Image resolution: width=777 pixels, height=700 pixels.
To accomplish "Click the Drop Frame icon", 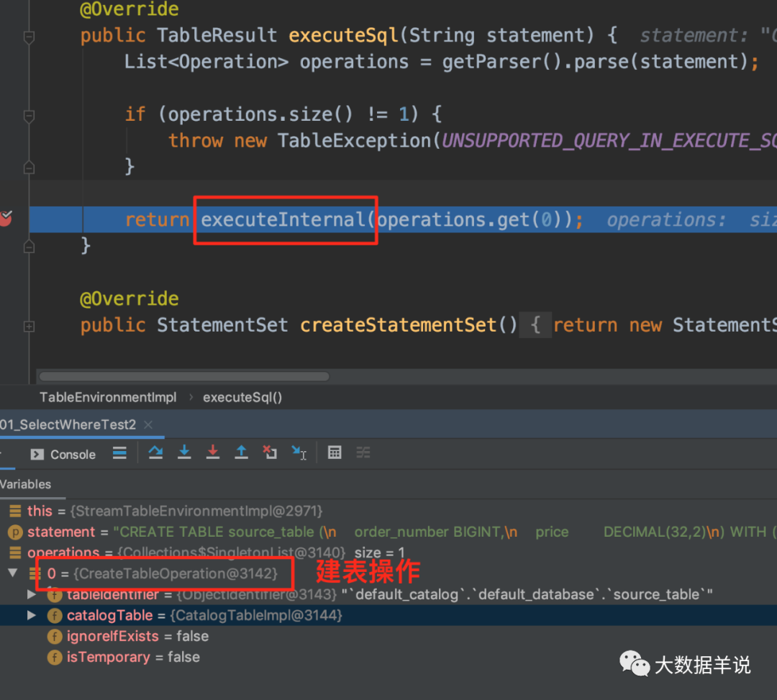I will point(270,453).
